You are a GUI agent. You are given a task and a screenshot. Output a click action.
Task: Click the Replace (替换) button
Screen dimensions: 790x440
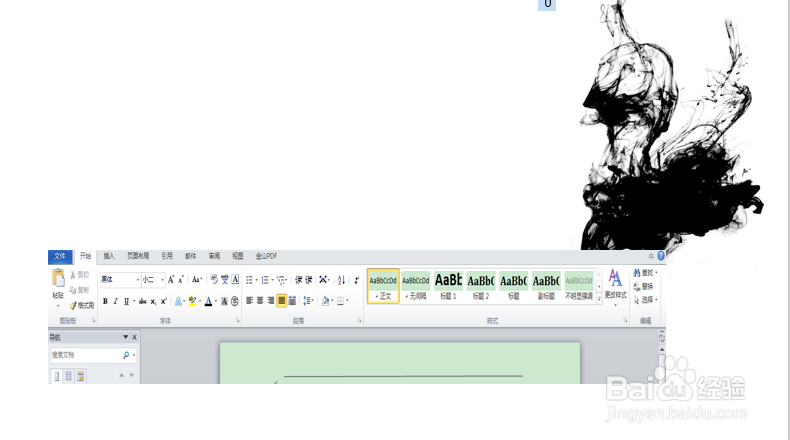point(643,286)
